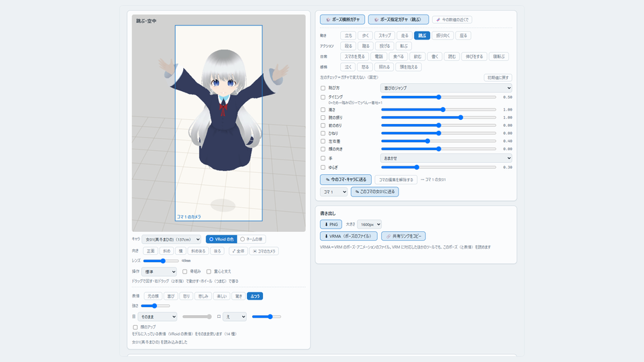Open the 口 shape dropdown
The image size is (644, 362).
[x=235, y=316]
